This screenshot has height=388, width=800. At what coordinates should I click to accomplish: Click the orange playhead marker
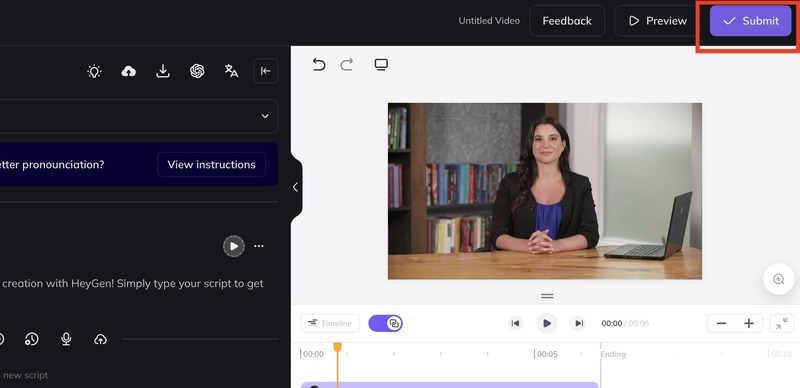pyautogui.click(x=337, y=348)
